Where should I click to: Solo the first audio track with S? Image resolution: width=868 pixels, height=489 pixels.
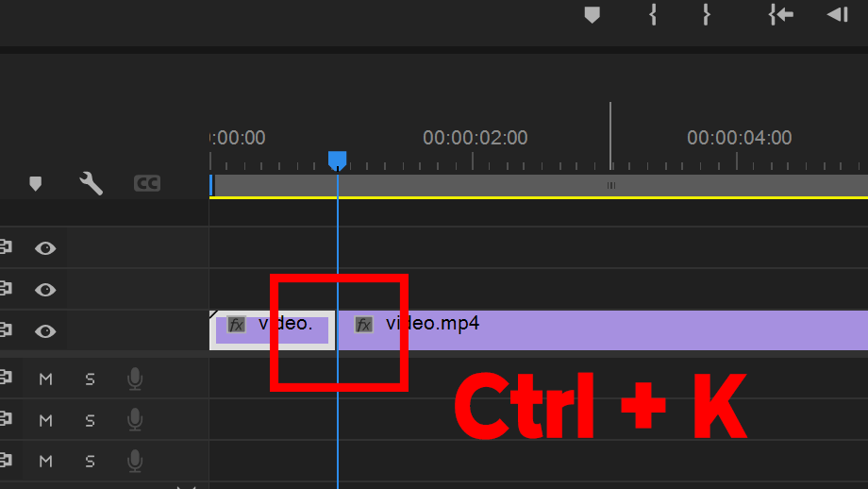point(90,379)
